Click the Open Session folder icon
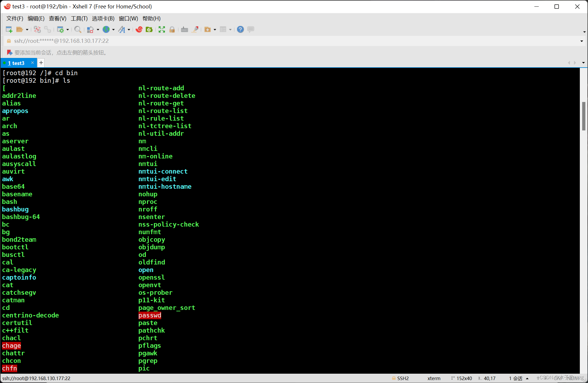588x383 pixels. [20, 29]
